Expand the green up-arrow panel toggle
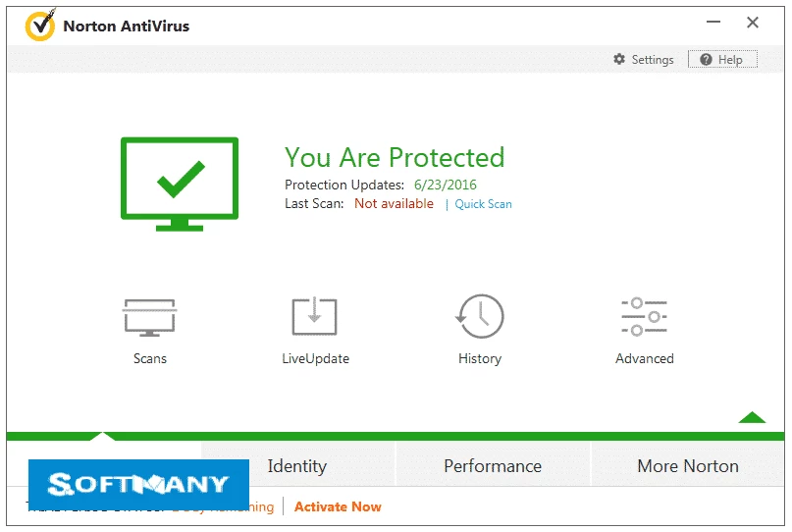 (752, 417)
